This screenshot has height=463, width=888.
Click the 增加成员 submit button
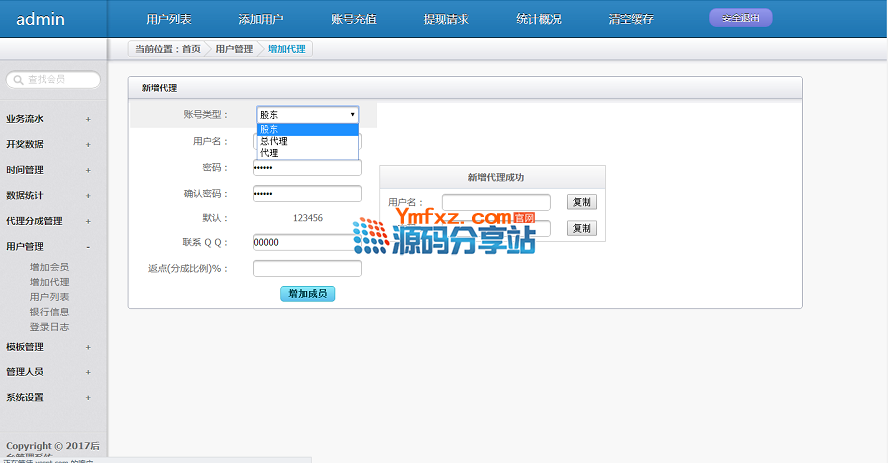click(x=307, y=294)
